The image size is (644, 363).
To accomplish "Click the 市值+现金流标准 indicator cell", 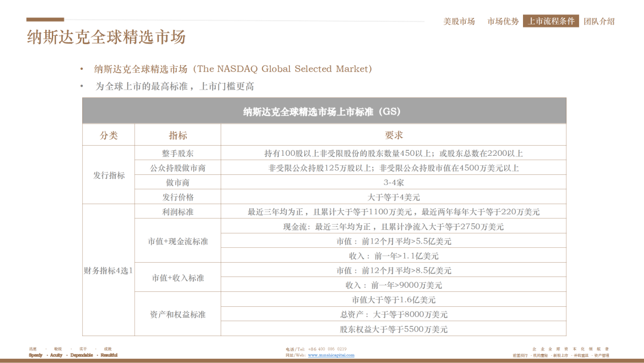I will [178, 241].
